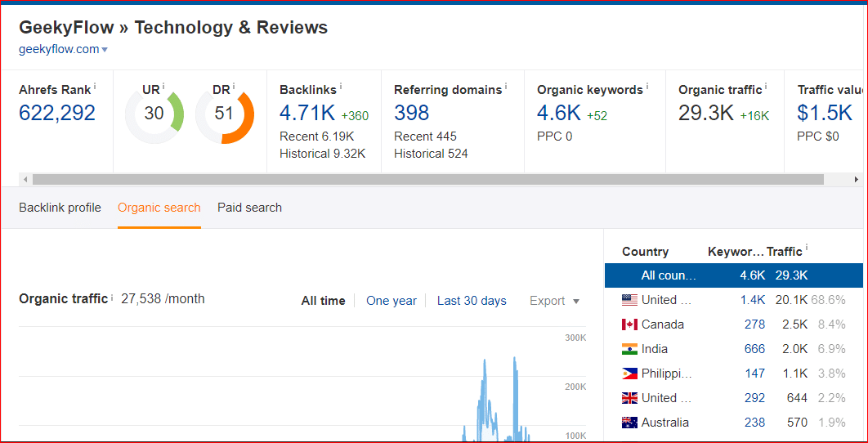Image resolution: width=868 pixels, height=443 pixels.
Task: Click the Philippines flag icon
Action: point(630,374)
